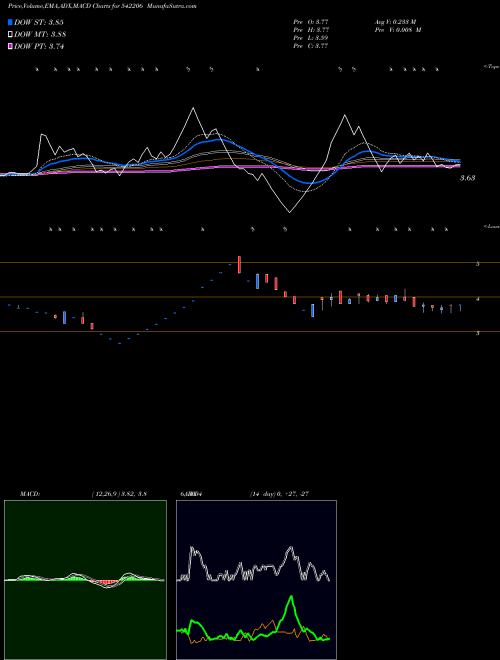This screenshot has height=660, width=500.
Task: Click the ADX (14 day) 6, +27, -27 values
Action: (277, 494)
